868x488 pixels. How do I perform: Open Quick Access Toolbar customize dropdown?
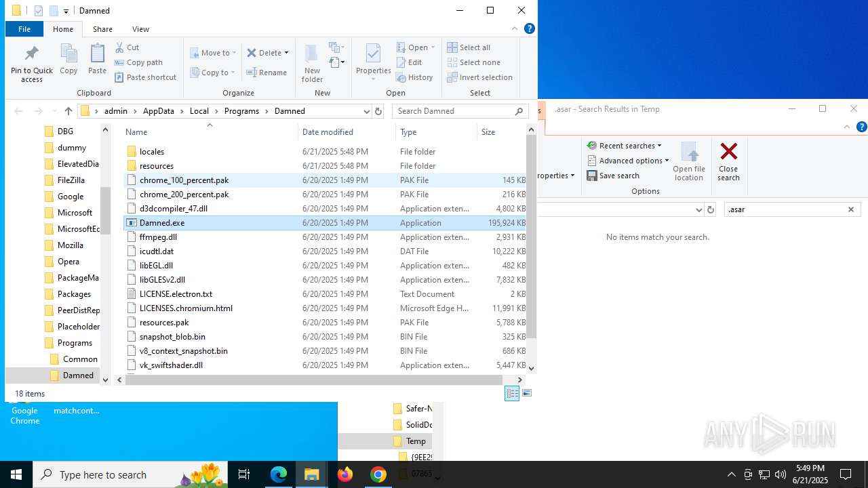[x=66, y=11]
